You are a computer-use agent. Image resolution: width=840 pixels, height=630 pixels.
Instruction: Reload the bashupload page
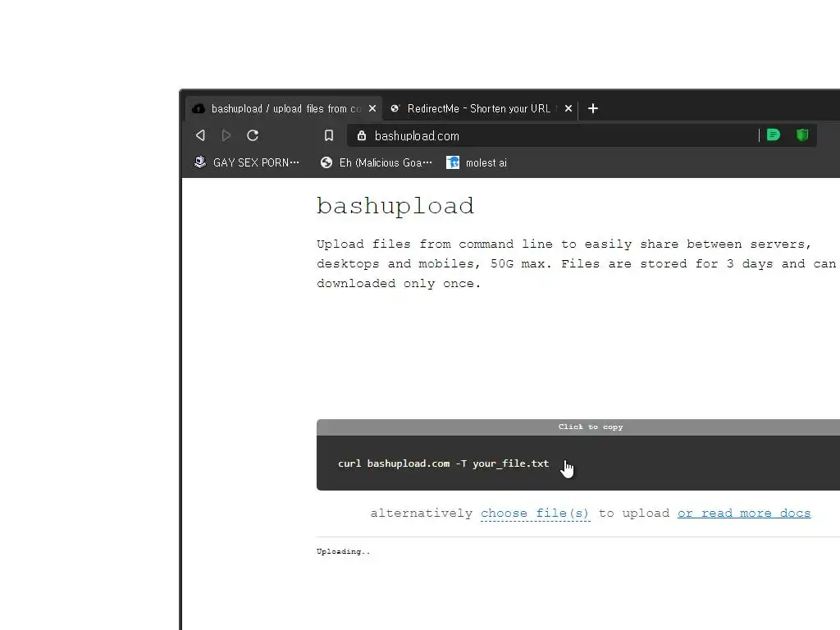pos(253,135)
